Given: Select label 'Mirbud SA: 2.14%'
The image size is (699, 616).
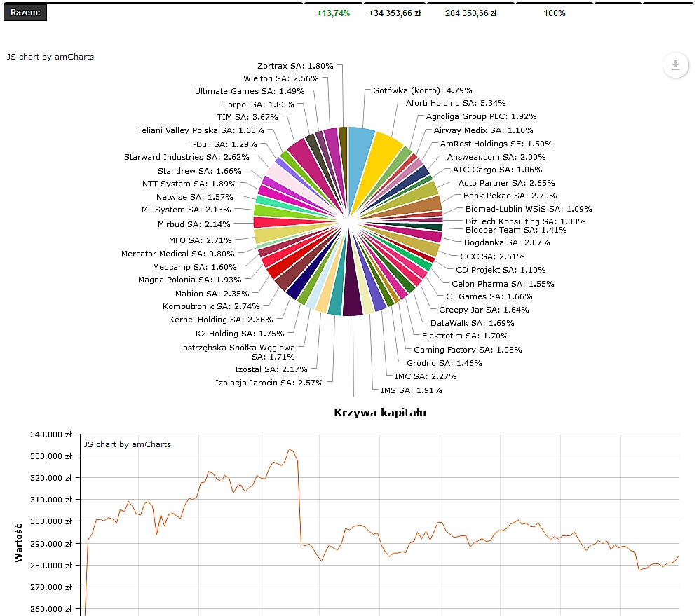Looking at the screenshot, I should click(x=194, y=224).
